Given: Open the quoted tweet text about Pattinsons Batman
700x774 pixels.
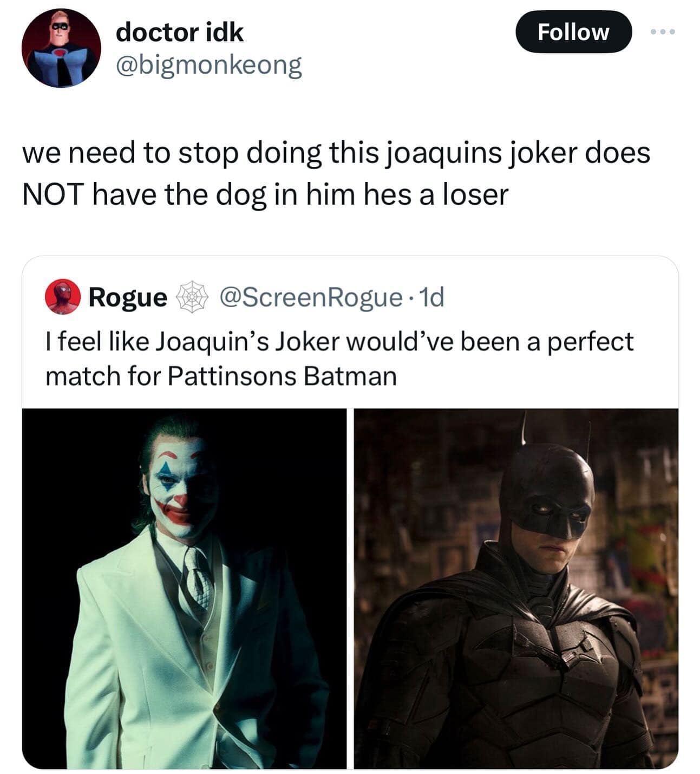Looking at the screenshot, I should point(339,359).
